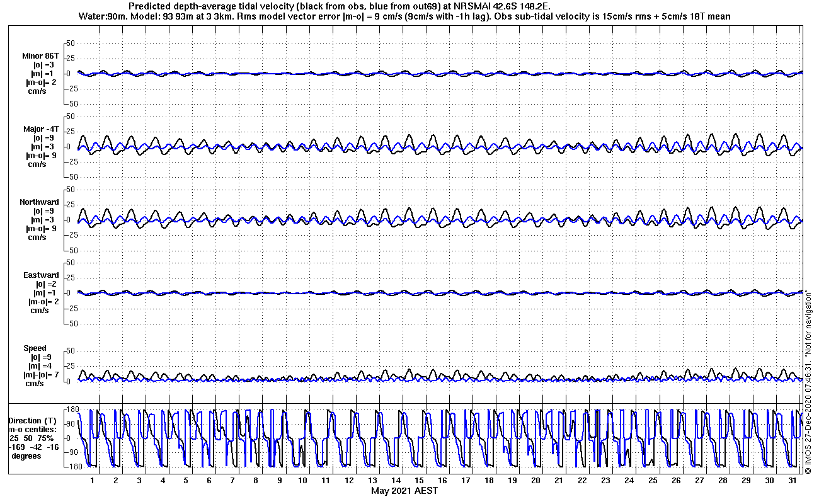
Task: Click the 'm-o centiles:' label
Action: pyautogui.click(x=32, y=429)
